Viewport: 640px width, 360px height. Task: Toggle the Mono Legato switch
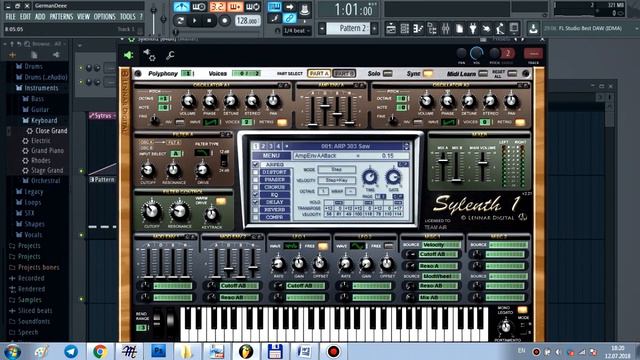pos(522,310)
